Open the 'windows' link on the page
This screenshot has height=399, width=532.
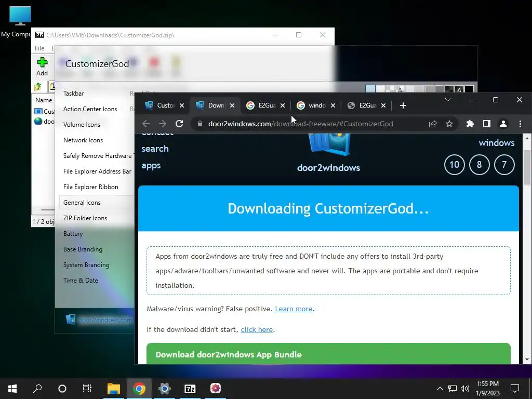click(x=496, y=143)
